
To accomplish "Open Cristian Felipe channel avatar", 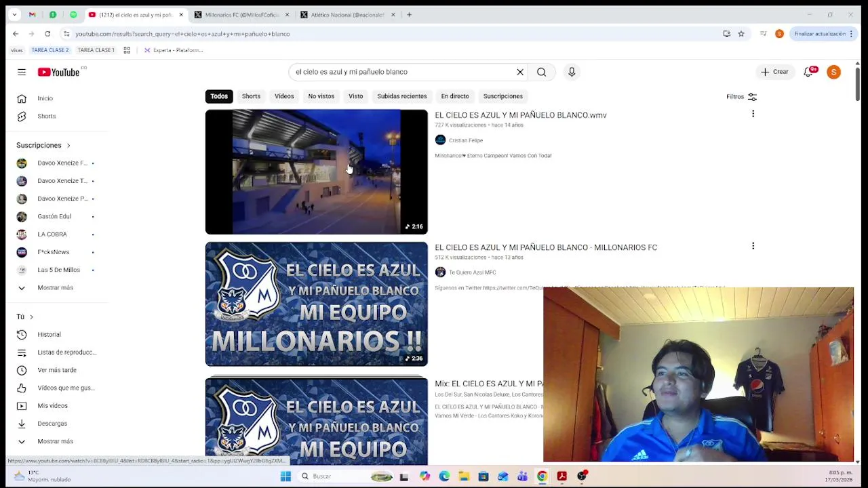I will click(x=440, y=140).
